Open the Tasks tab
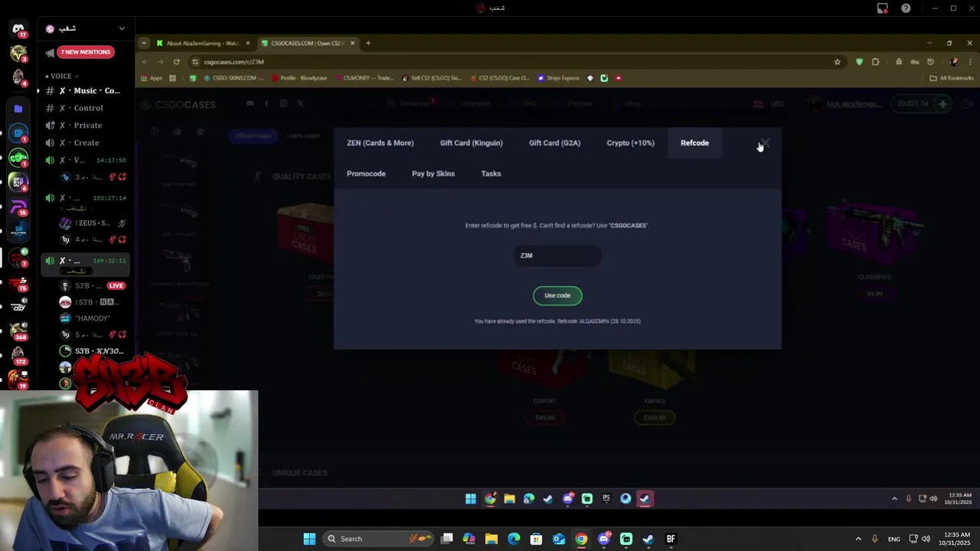This screenshot has height=551, width=980. pyautogui.click(x=491, y=174)
